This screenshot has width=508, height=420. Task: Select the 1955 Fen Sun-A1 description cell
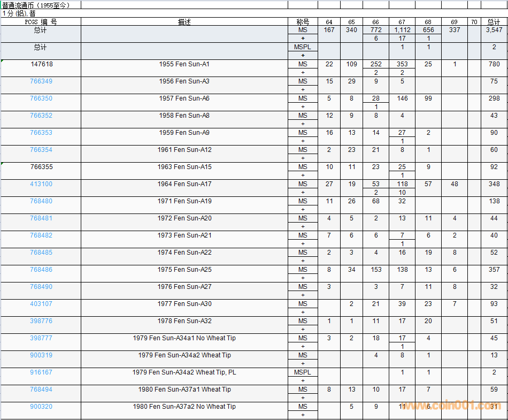coord(184,64)
